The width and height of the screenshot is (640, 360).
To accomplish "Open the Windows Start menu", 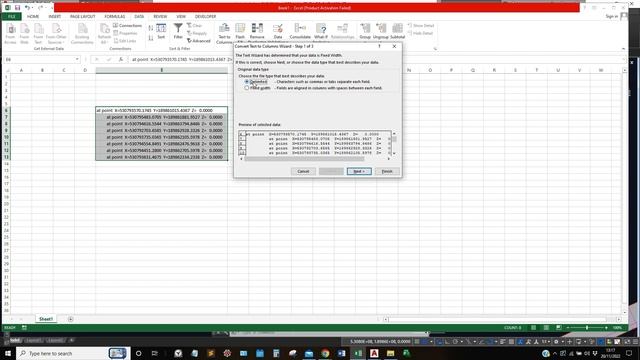I will (x=8, y=353).
